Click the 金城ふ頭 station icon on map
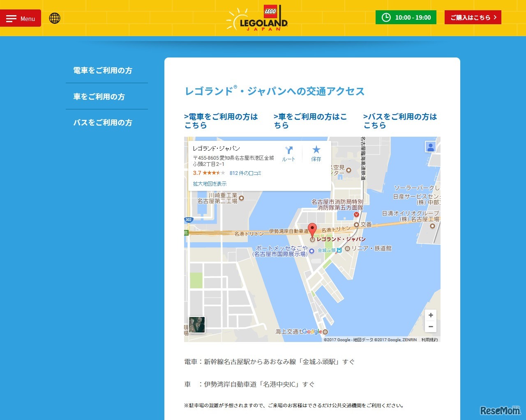The height and width of the screenshot is (420, 526). (339, 250)
